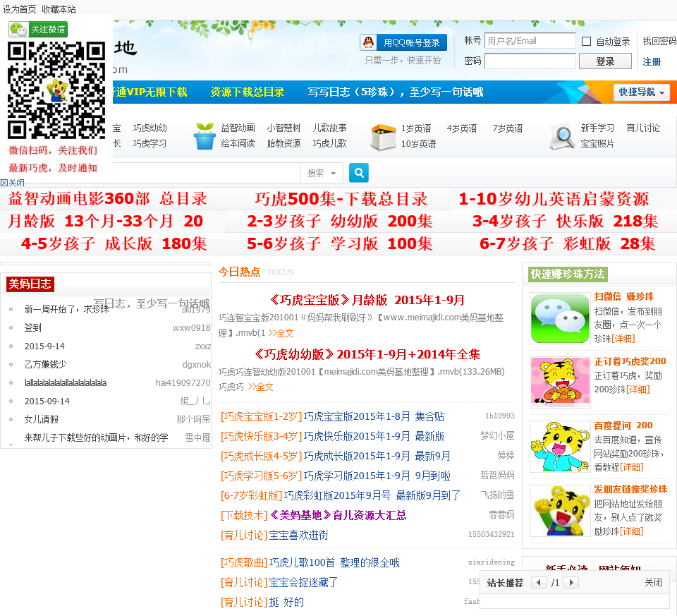Open the 注册 register link
The image size is (677, 616).
coord(652,62)
